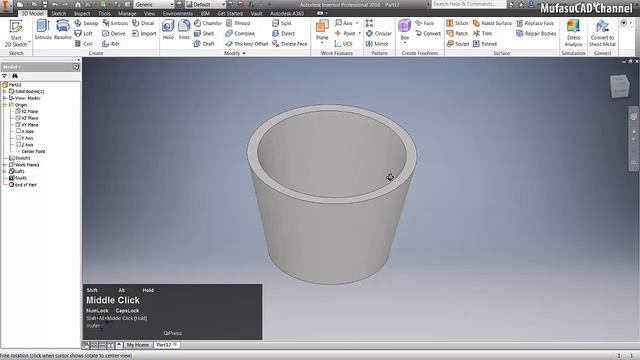Select the Stitch surface tool
This screenshot has width=640, height=360.
pyautogui.click(x=457, y=23)
